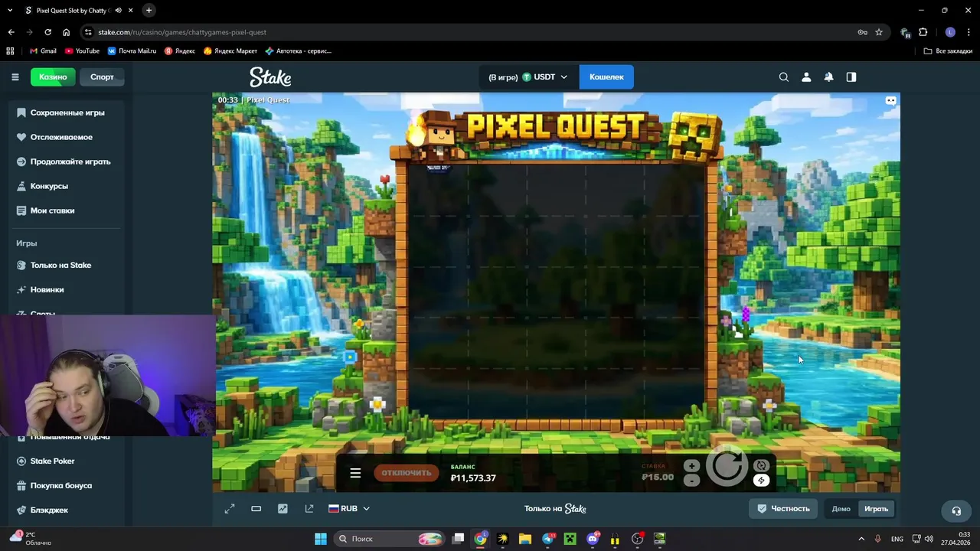Open browser tab search dropdown

click(10, 11)
